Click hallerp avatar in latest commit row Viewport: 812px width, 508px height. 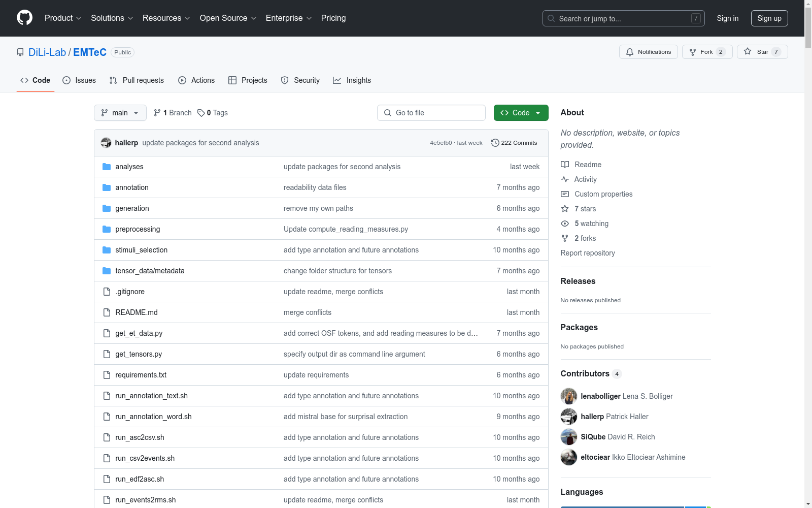(x=106, y=143)
